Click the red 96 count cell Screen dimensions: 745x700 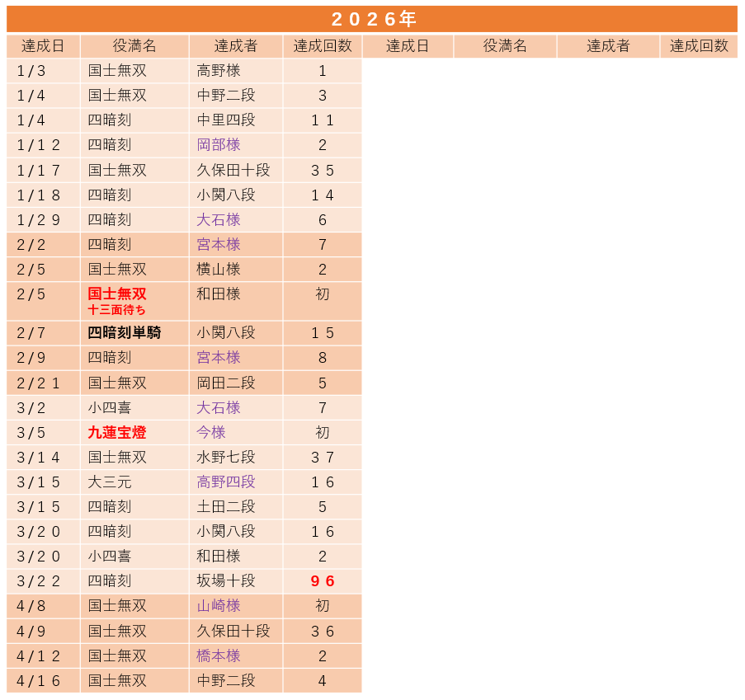tap(323, 581)
